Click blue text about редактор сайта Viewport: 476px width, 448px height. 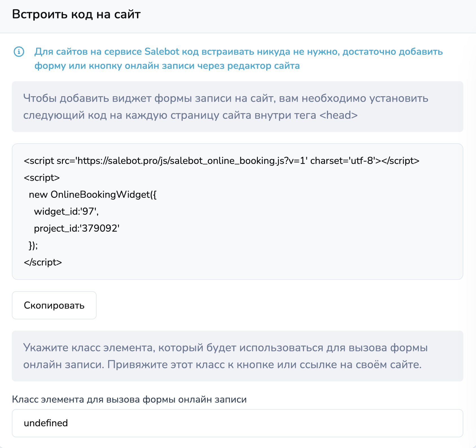point(263,66)
